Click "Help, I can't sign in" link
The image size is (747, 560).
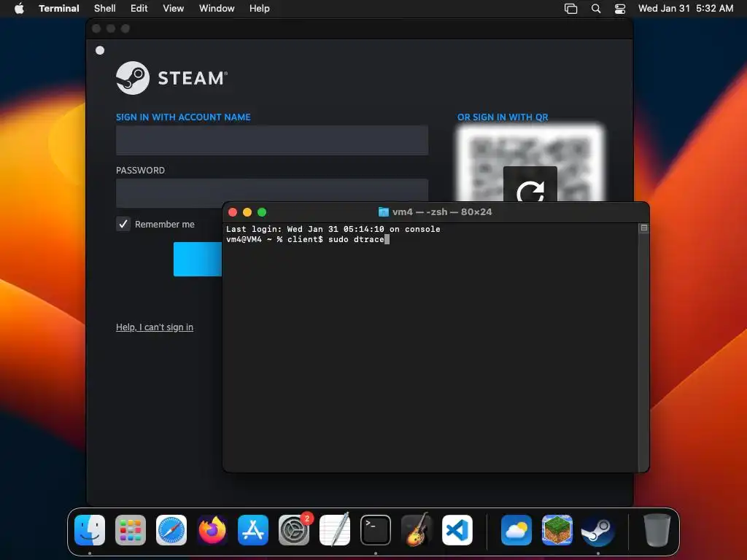[155, 327]
